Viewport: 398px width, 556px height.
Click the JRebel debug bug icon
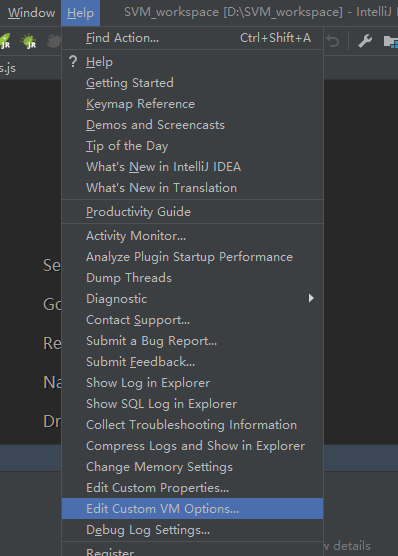[29, 41]
